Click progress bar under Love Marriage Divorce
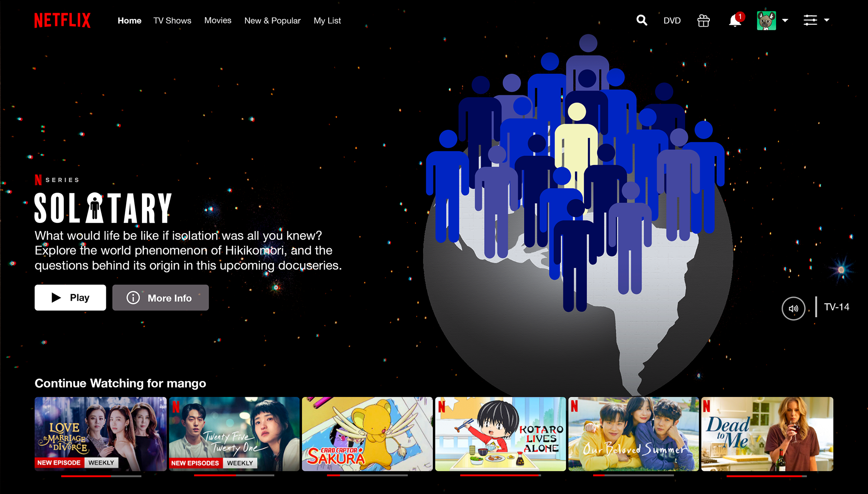The height and width of the screenshot is (494, 868). 101,476
